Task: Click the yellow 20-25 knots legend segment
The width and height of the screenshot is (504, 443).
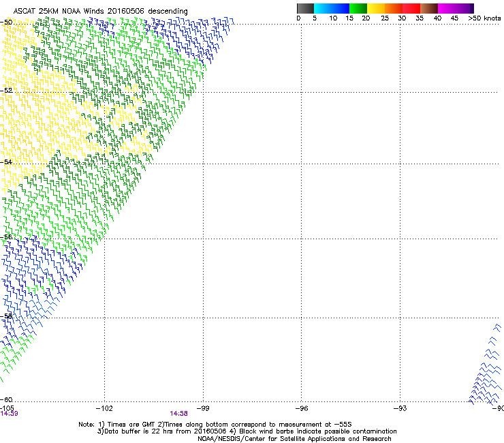Action: pos(376,8)
